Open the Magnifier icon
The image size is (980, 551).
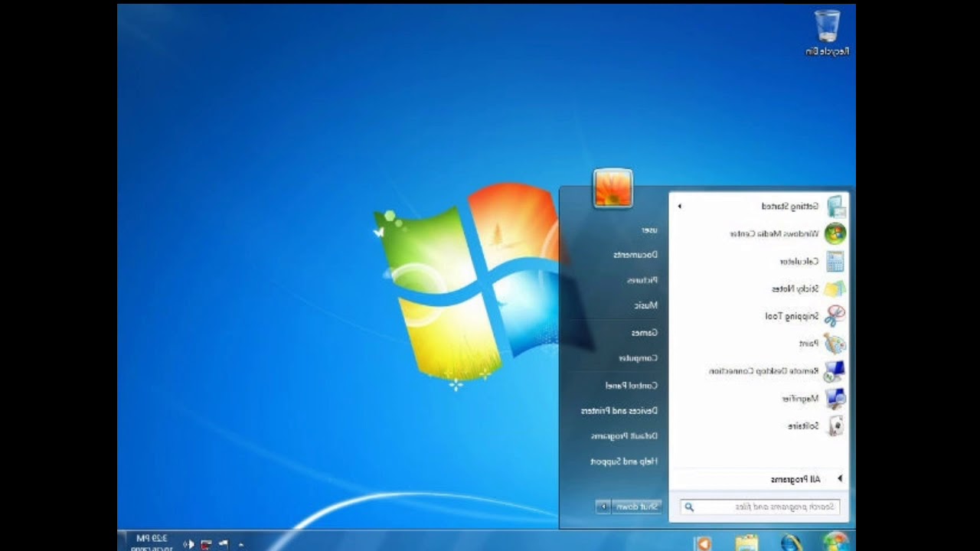click(835, 399)
